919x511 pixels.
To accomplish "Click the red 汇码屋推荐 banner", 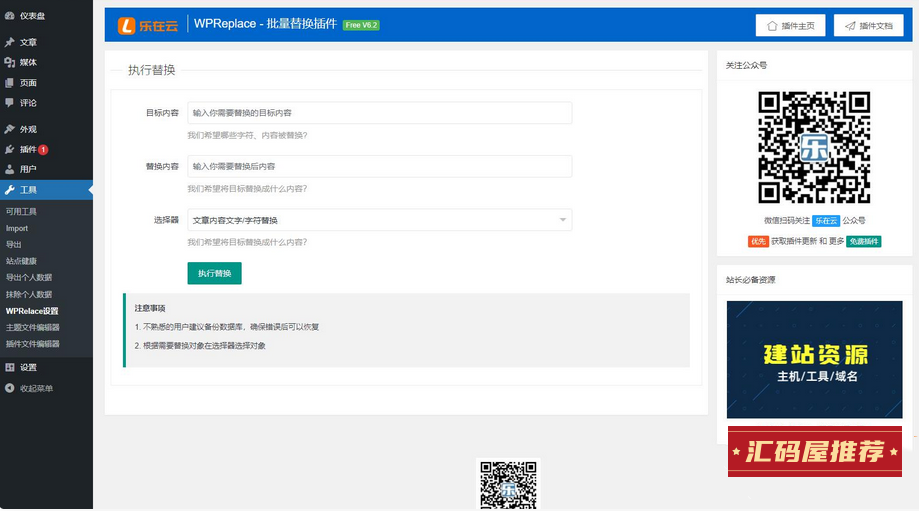I will [815, 451].
